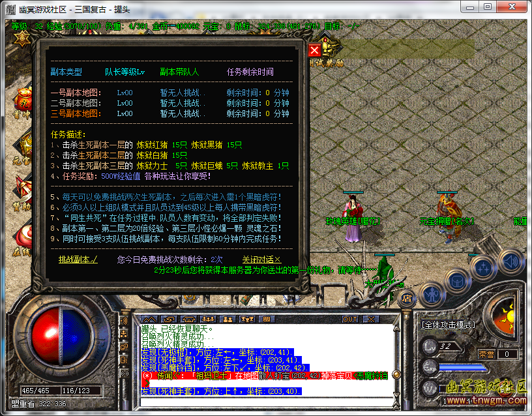Click the 挑战副本 link
Viewport: 532px width, 416px height.
point(78,260)
